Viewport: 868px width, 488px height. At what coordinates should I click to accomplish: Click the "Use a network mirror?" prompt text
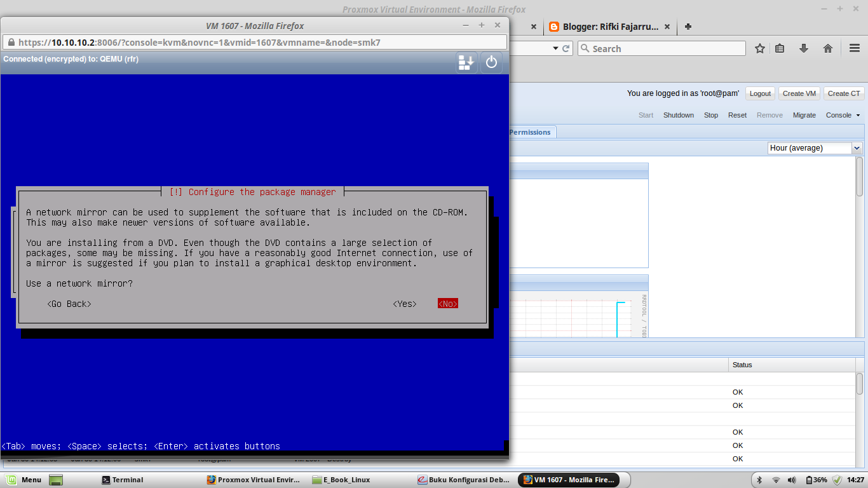tap(79, 283)
